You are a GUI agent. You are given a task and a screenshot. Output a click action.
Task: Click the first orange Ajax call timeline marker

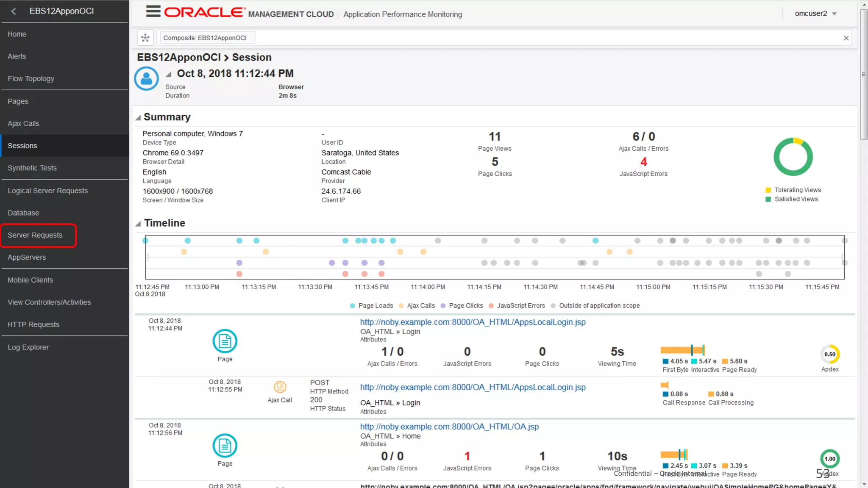pyautogui.click(x=184, y=252)
